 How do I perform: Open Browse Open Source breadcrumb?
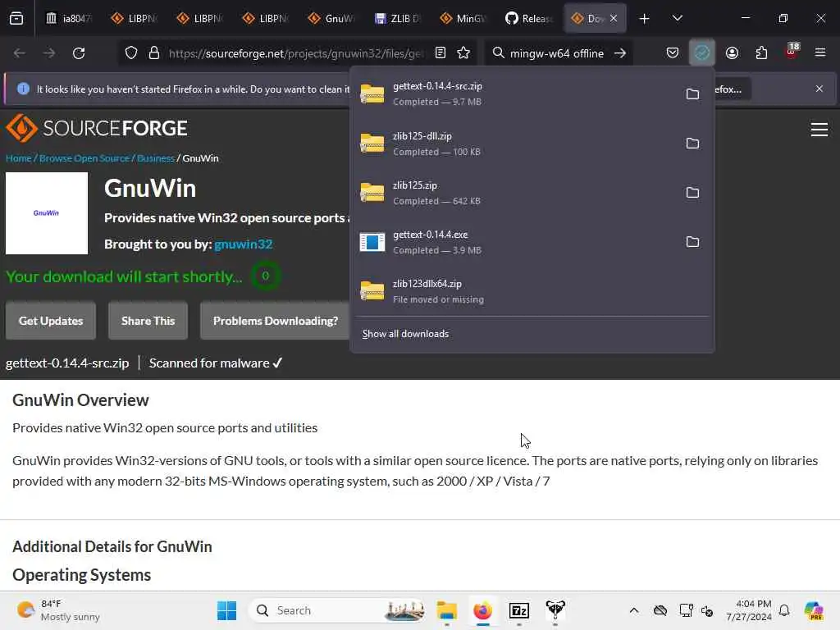click(x=84, y=158)
